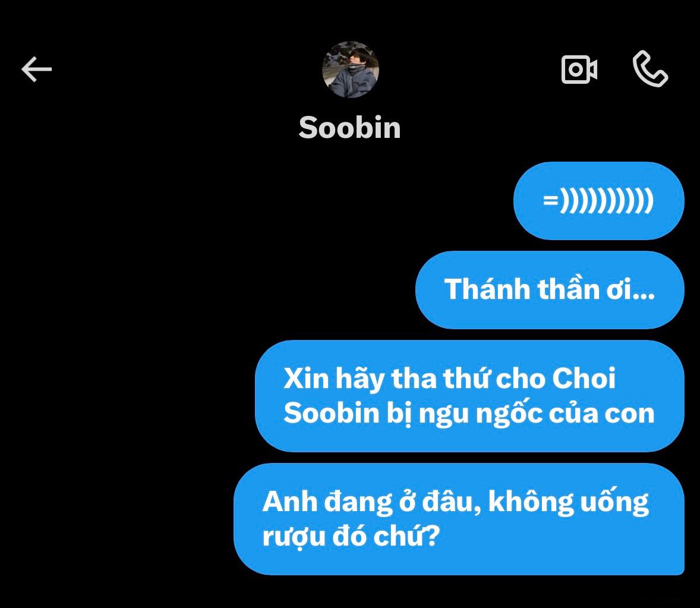Return to the conversation list via the arrow
Image resolution: width=700 pixels, height=608 pixels.
click(x=37, y=69)
